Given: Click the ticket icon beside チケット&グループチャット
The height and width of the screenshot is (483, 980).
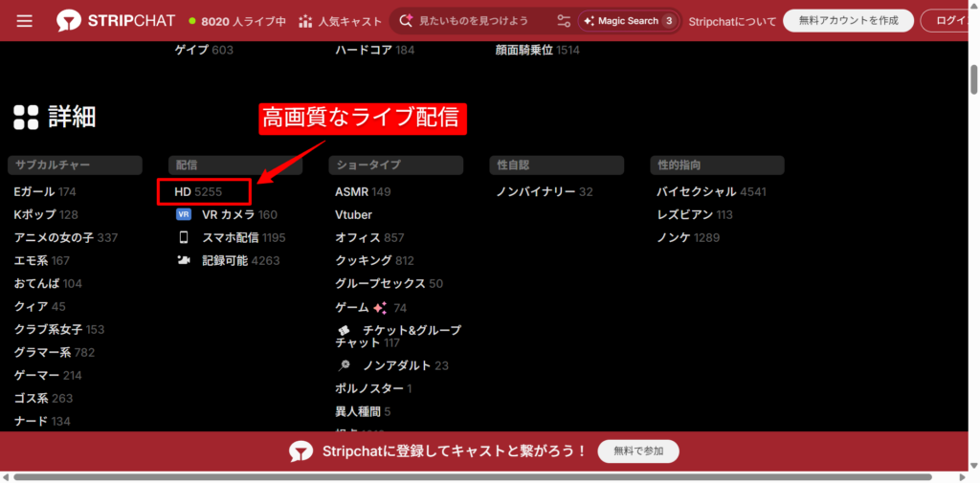Looking at the screenshot, I should [344, 330].
